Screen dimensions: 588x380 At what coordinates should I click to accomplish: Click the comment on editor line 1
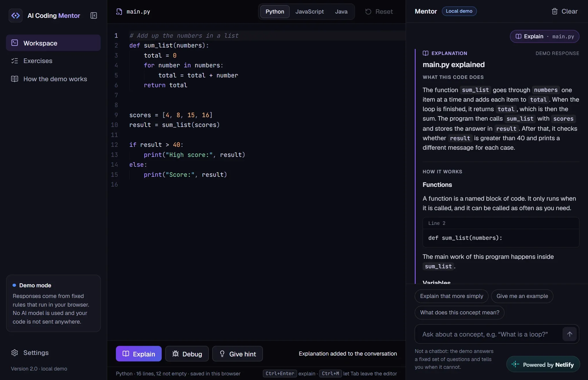pos(184,36)
